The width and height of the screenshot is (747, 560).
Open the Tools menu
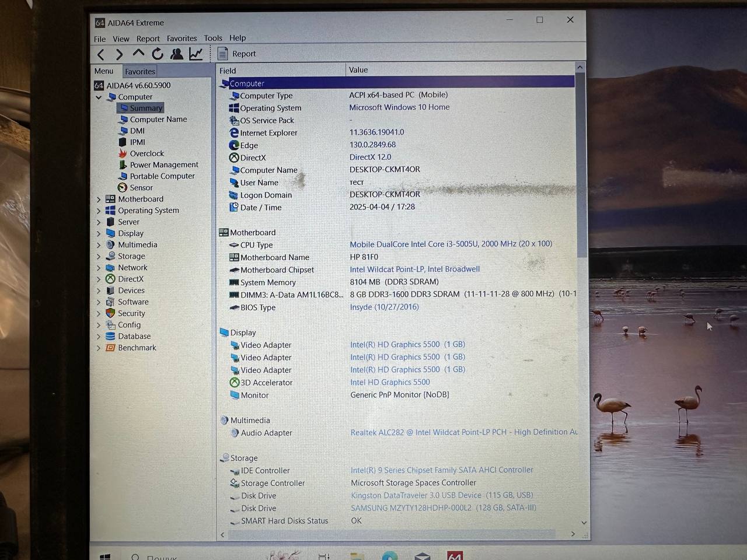pyautogui.click(x=213, y=38)
